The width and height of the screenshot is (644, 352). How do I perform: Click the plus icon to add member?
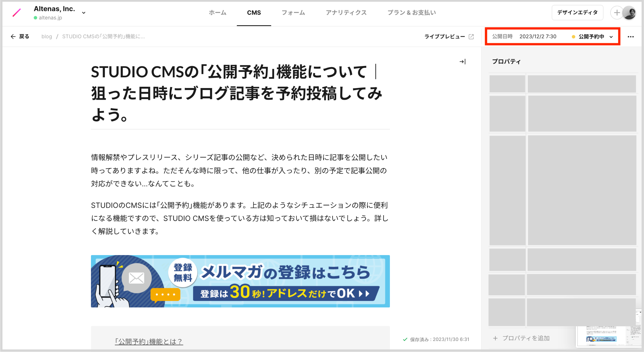(617, 13)
